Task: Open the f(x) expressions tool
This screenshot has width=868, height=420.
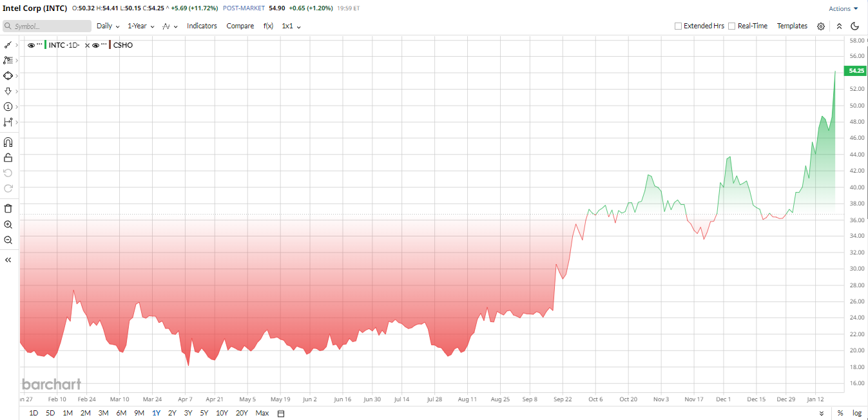Action: click(268, 26)
